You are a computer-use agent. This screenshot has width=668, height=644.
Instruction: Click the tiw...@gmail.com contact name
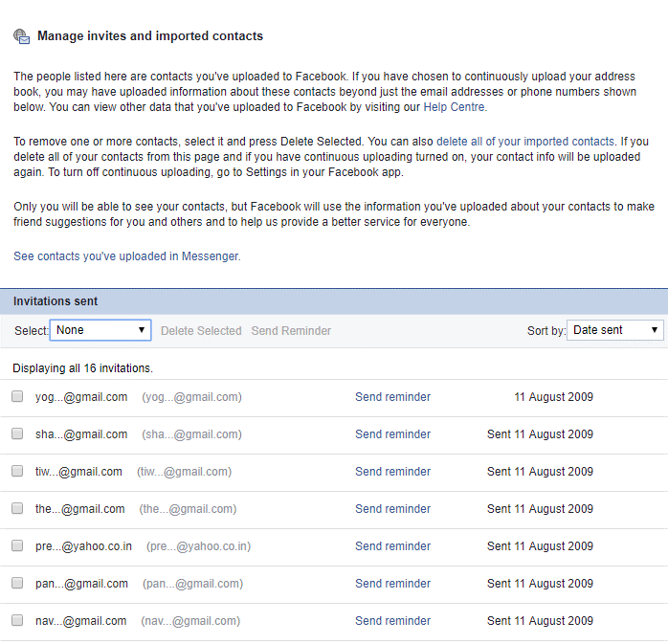(x=78, y=472)
